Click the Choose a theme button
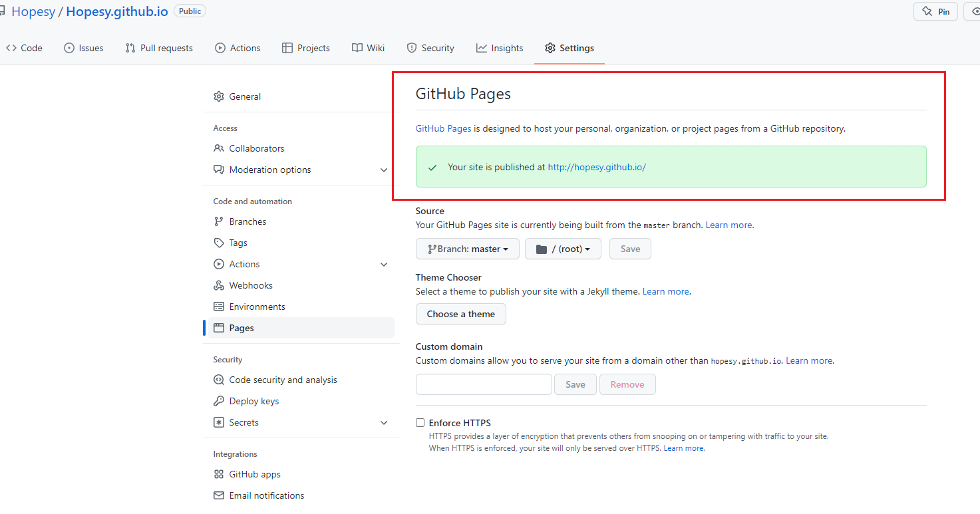 [x=461, y=314]
